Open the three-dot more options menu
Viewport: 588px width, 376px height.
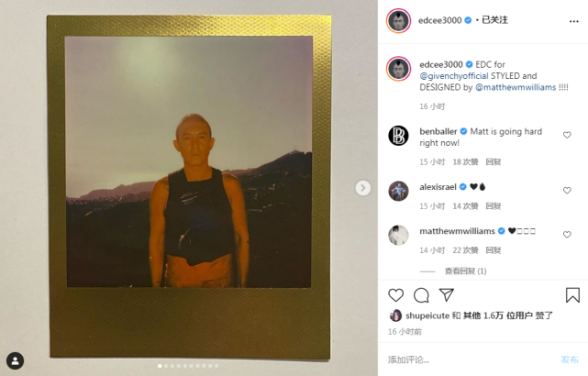point(573,21)
